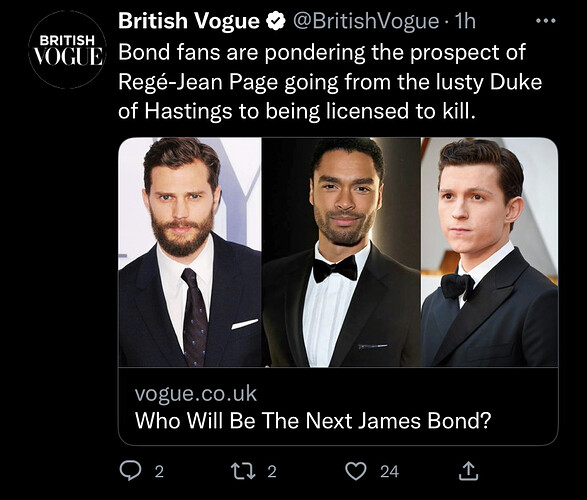Click the left photo of bearded man in tie
The height and width of the screenshot is (500, 587).
pos(190,252)
